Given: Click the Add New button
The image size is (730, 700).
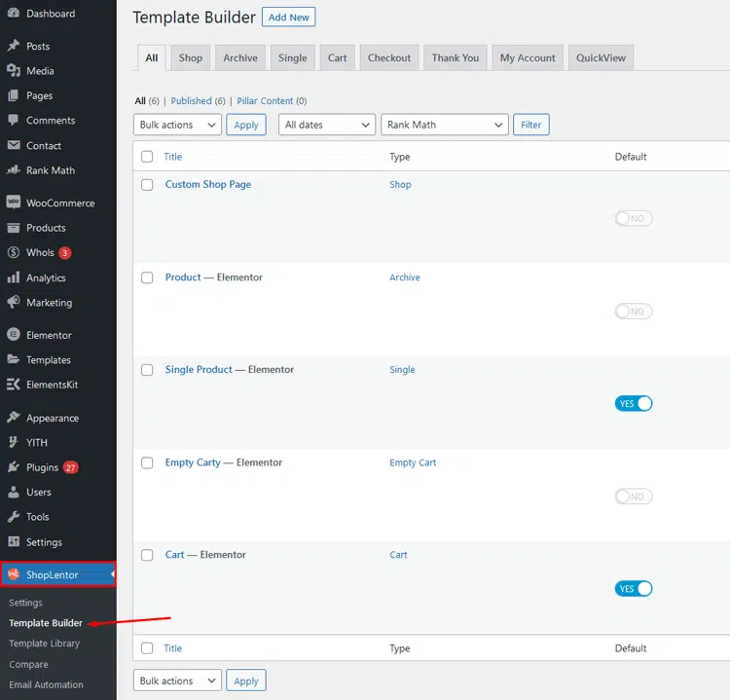Looking at the screenshot, I should [x=289, y=18].
